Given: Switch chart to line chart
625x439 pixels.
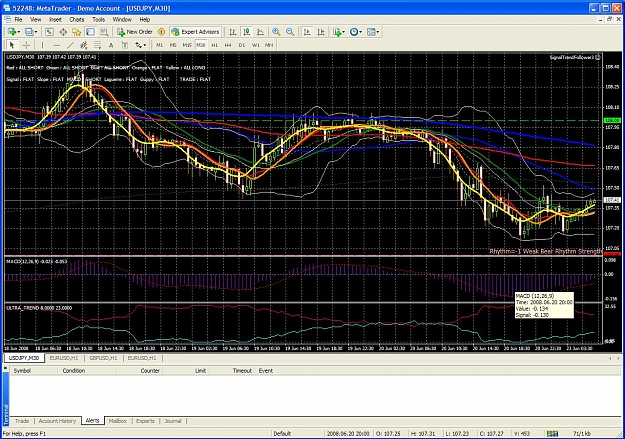Looking at the screenshot, I should click(260, 32).
